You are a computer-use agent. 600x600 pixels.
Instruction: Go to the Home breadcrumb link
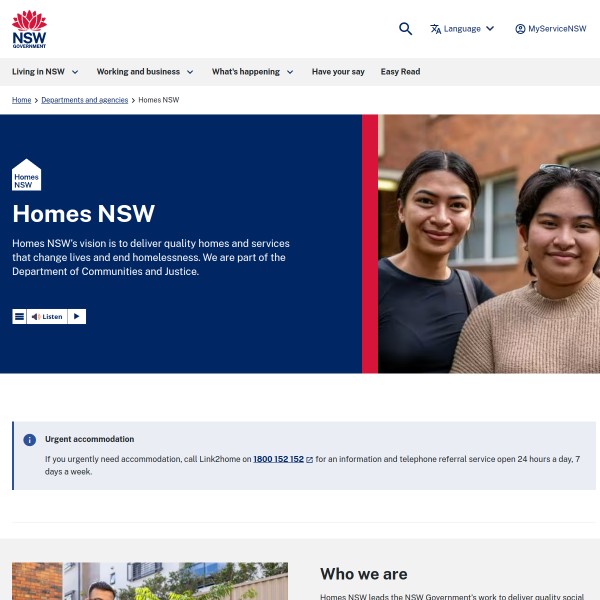click(x=21, y=100)
